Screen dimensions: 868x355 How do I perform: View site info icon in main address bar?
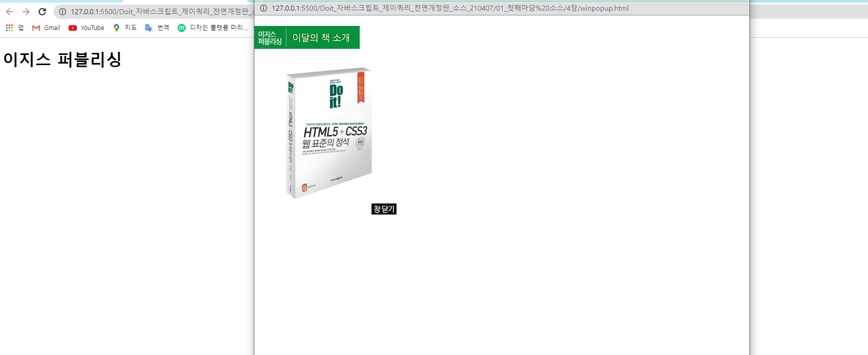click(63, 12)
